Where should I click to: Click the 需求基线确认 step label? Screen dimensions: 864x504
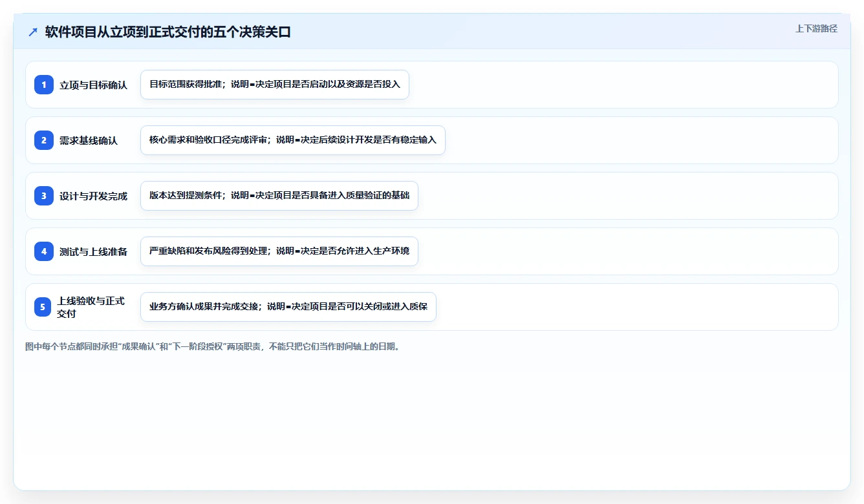click(x=89, y=140)
